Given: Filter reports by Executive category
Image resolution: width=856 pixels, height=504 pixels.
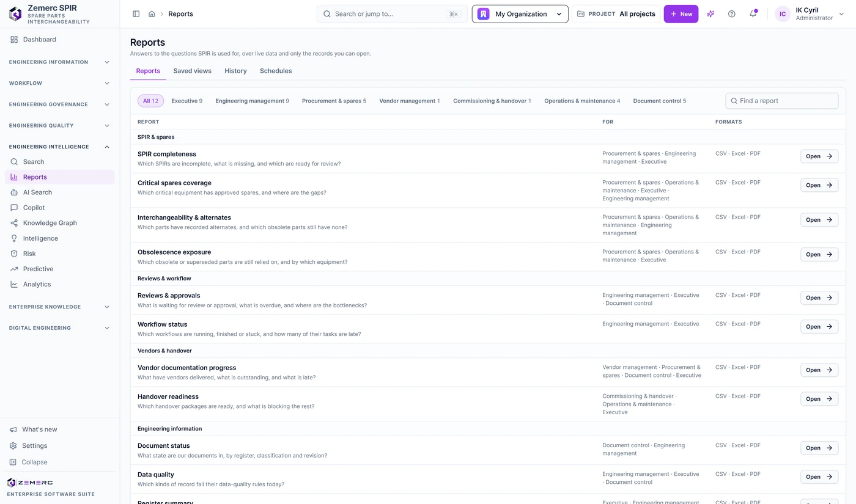Looking at the screenshot, I should tap(187, 101).
